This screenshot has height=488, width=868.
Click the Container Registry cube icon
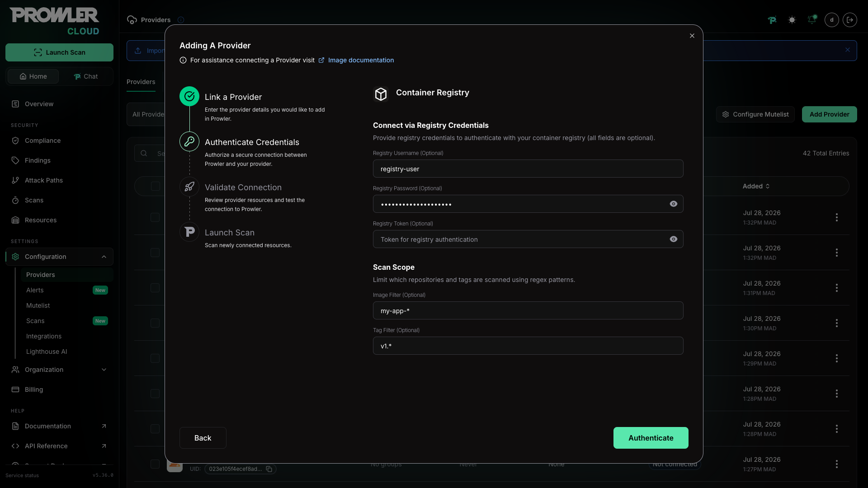tap(381, 94)
